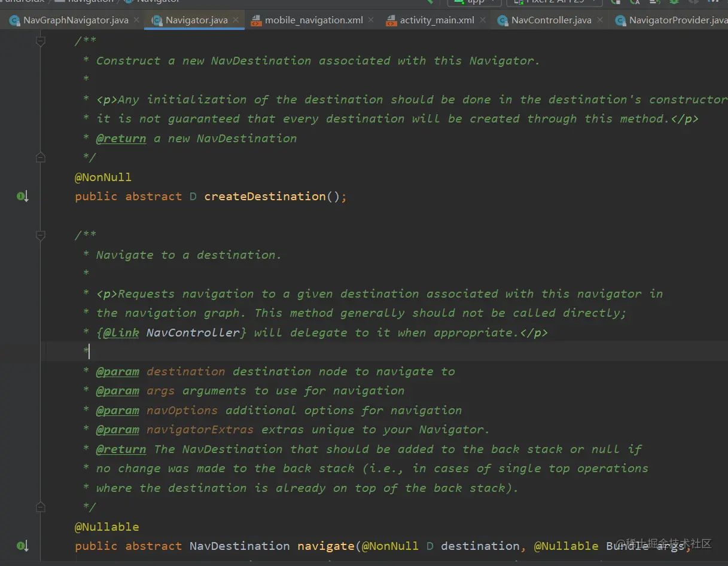
Task: Close the Navigator.java editor tab
Action: (x=236, y=20)
